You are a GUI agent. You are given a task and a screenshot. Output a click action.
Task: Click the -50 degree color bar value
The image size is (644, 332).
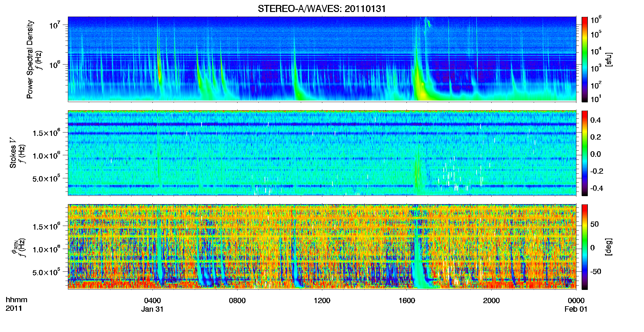[595, 271]
